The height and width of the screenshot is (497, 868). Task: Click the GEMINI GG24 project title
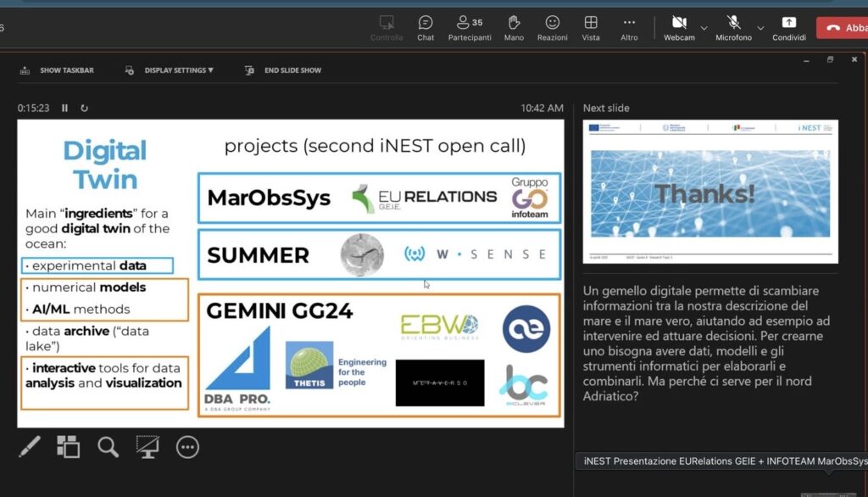280,310
